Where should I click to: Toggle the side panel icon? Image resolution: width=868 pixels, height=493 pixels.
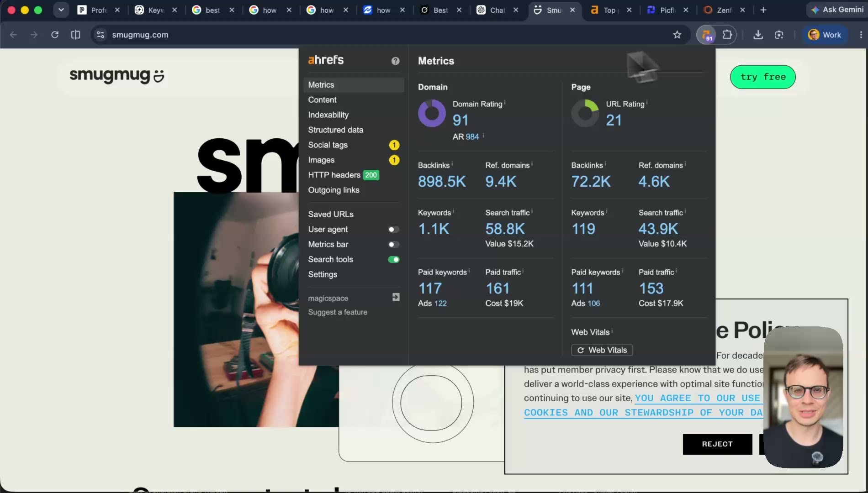click(76, 35)
